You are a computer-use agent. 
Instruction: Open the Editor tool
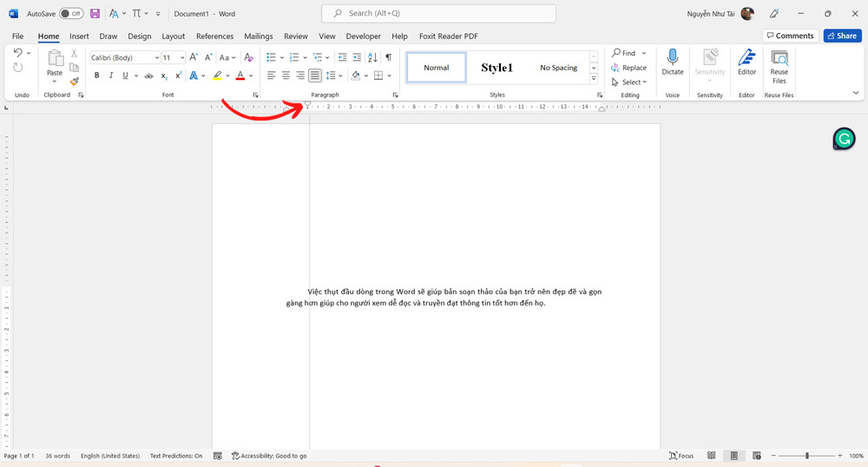[746, 62]
